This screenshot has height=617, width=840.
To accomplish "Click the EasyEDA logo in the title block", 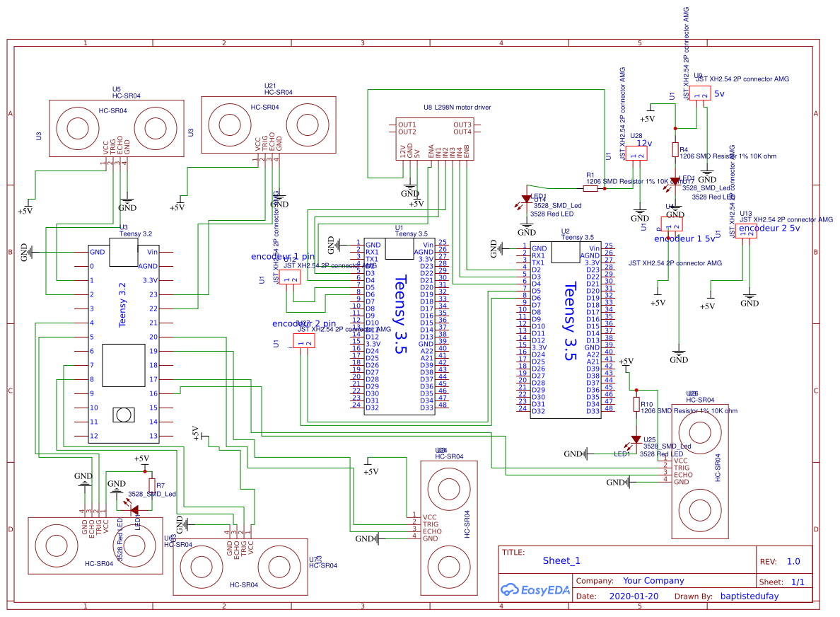I will coord(535,588).
